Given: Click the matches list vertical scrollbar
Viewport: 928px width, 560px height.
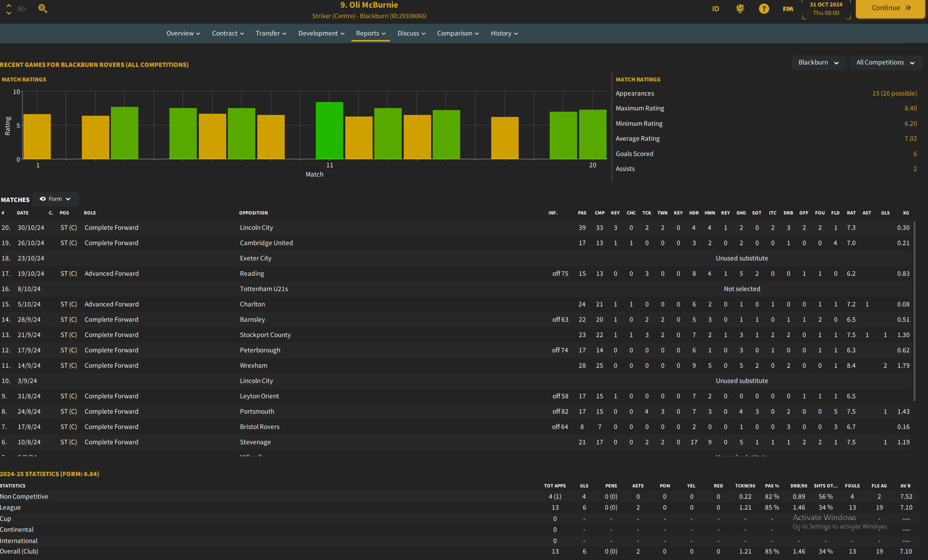Looking at the screenshot, I should [914, 310].
